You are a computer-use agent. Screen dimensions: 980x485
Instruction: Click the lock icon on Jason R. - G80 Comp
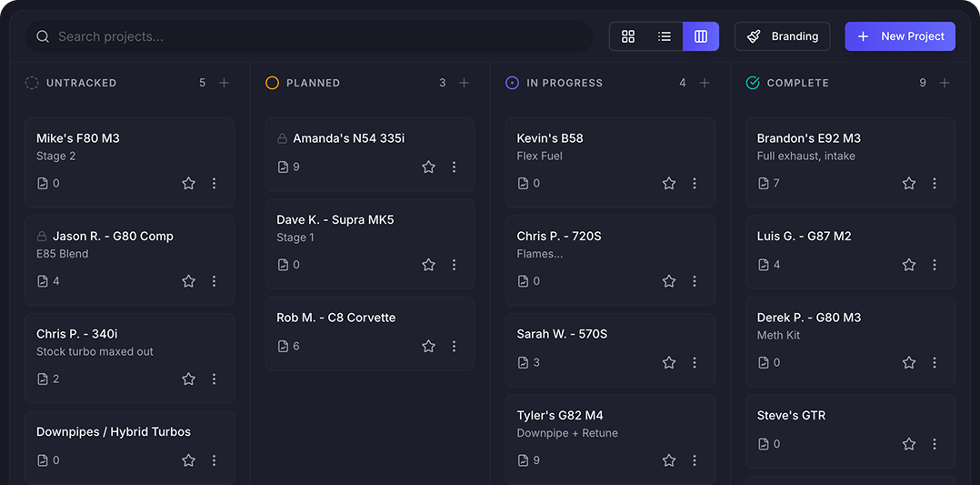[x=42, y=236]
